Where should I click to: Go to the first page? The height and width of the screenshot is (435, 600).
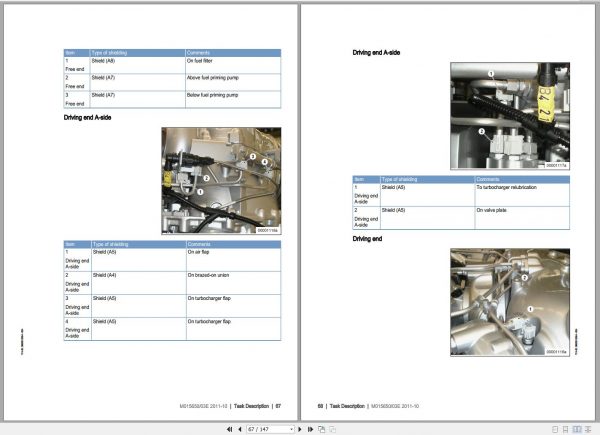pyautogui.click(x=230, y=429)
